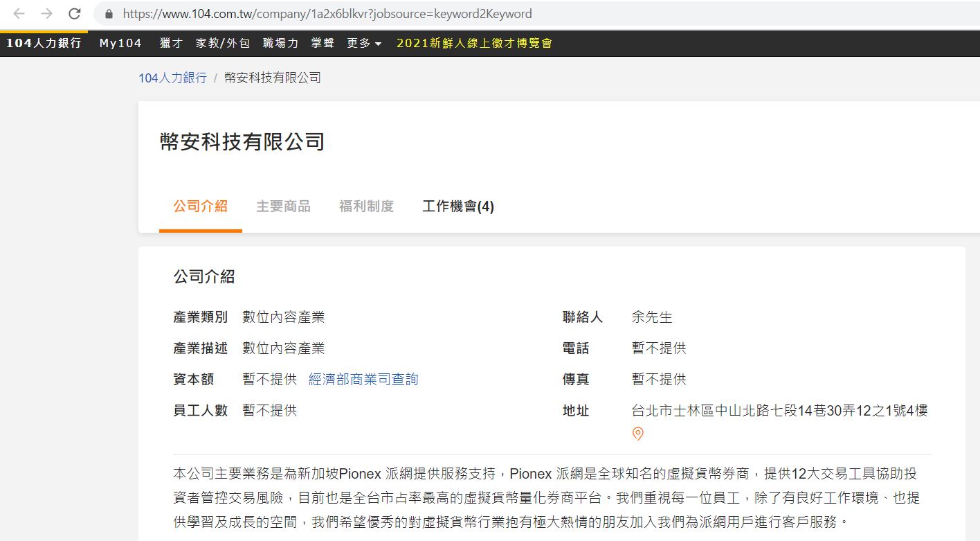Click the address 台北市士林區中山北路七段14巷30弄12之1號4樓
Screen dimensions: 980x541
click(x=780, y=411)
